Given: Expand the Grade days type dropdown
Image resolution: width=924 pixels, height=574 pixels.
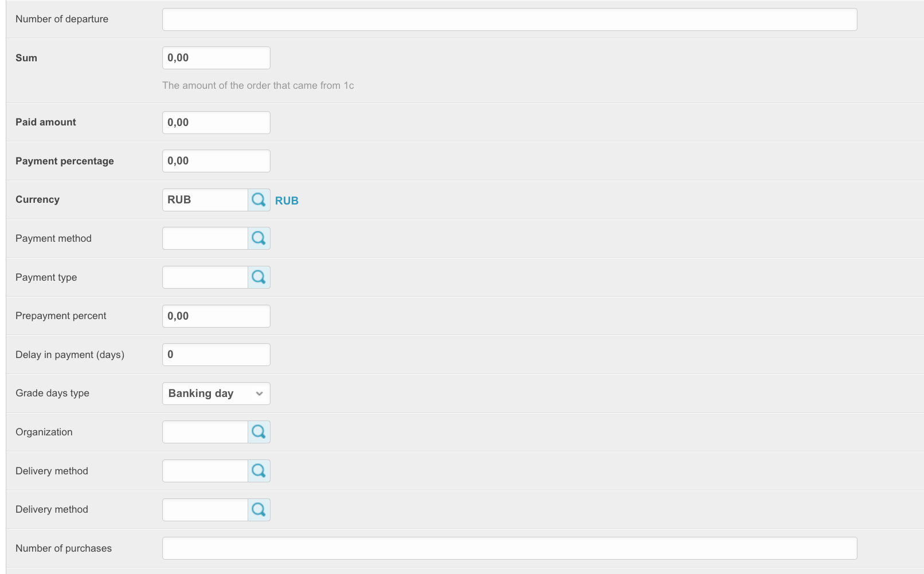Looking at the screenshot, I should coord(216,394).
